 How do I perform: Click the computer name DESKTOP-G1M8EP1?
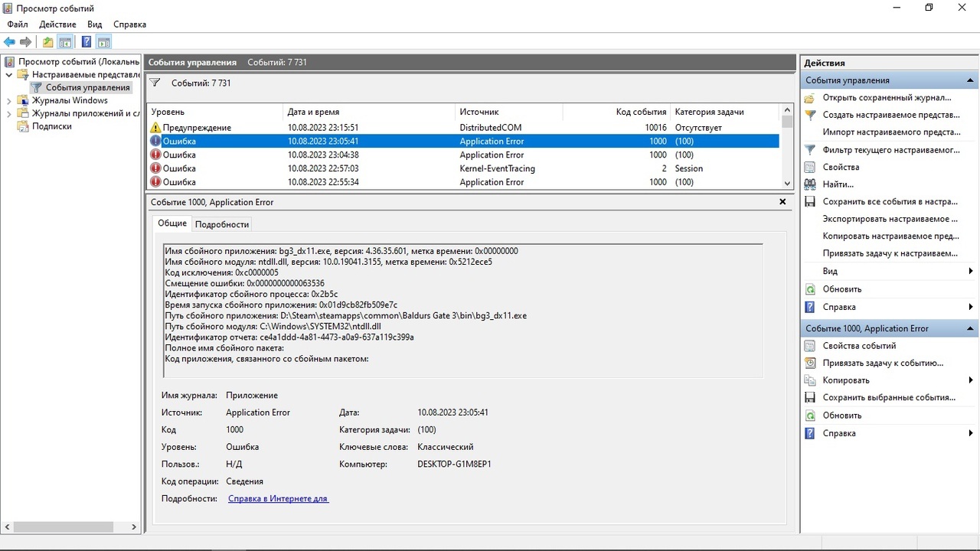pyautogui.click(x=454, y=465)
